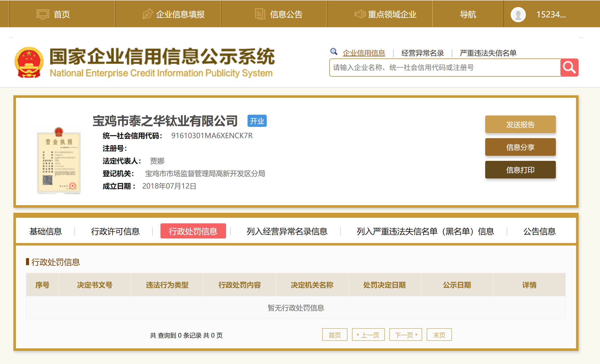Open the business license thumbnail
The image size is (600, 364).
click(59, 161)
